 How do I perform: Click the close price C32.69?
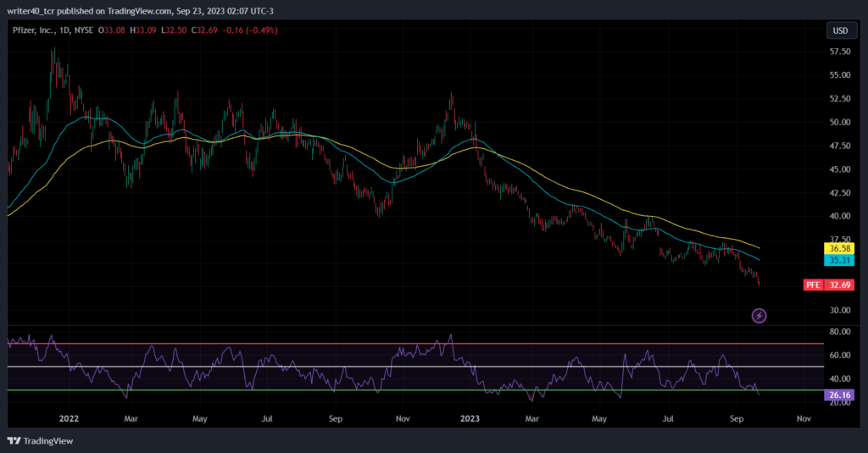point(204,30)
